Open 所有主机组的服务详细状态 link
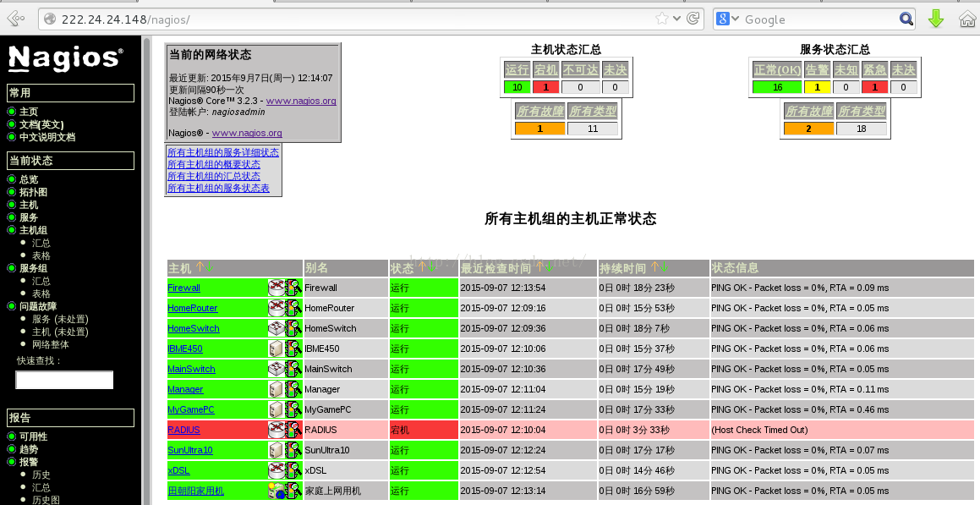The width and height of the screenshot is (980, 505). pos(223,152)
